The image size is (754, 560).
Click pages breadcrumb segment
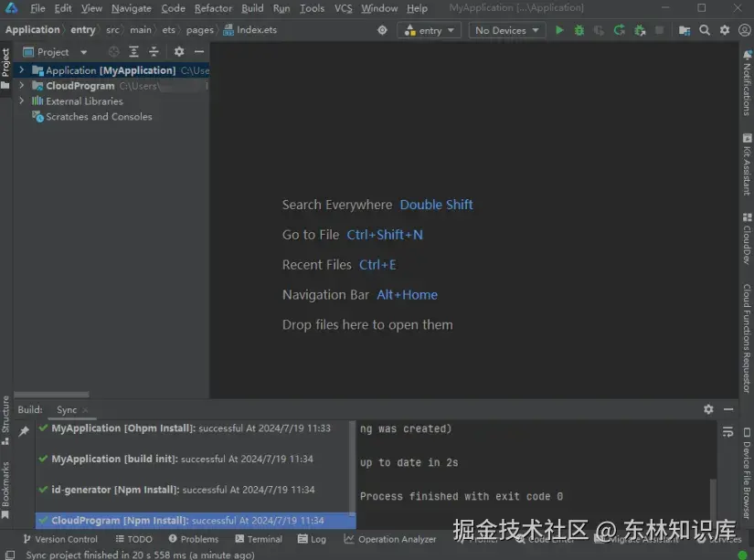pyautogui.click(x=199, y=30)
